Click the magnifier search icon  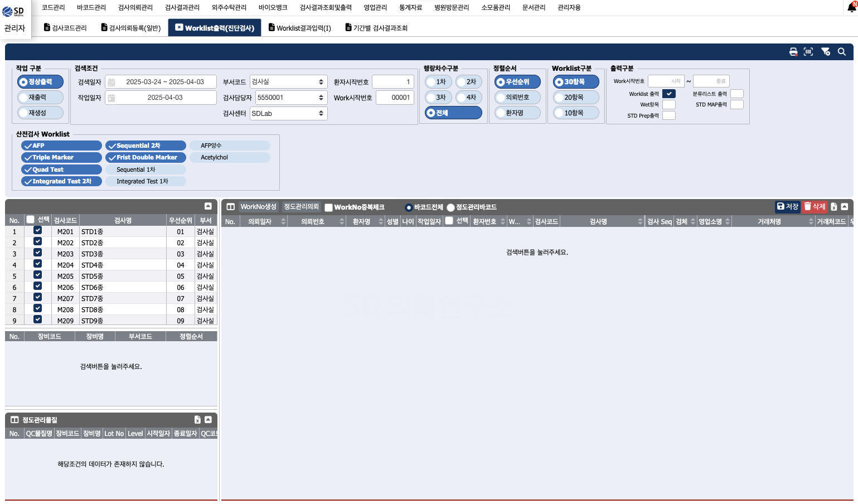[x=842, y=52]
